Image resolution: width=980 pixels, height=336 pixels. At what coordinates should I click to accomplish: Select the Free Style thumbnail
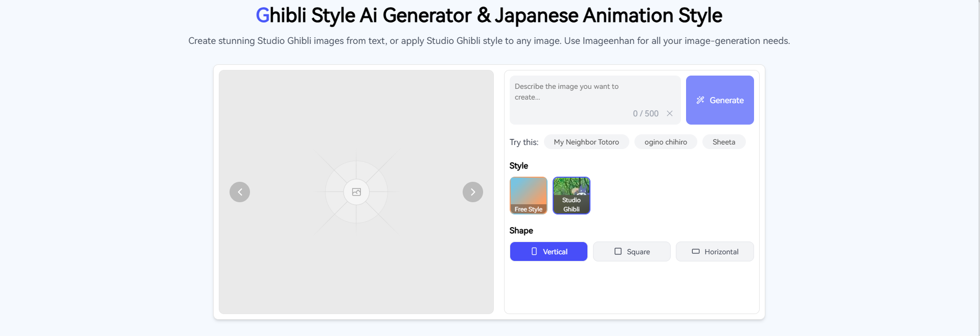528,195
